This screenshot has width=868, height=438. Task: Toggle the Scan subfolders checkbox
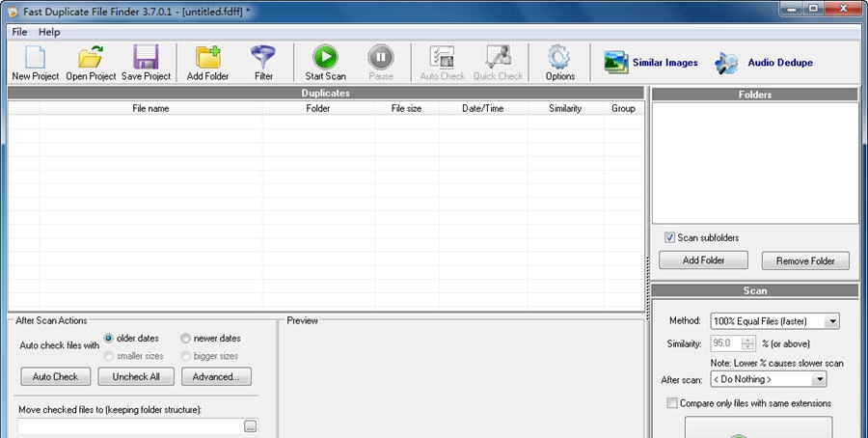pyautogui.click(x=670, y=237)
